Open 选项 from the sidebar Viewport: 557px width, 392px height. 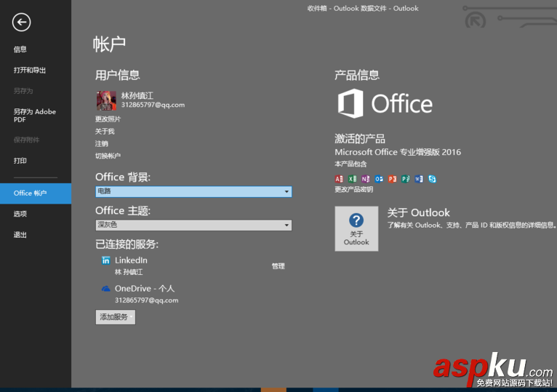[x=20, y=214]
